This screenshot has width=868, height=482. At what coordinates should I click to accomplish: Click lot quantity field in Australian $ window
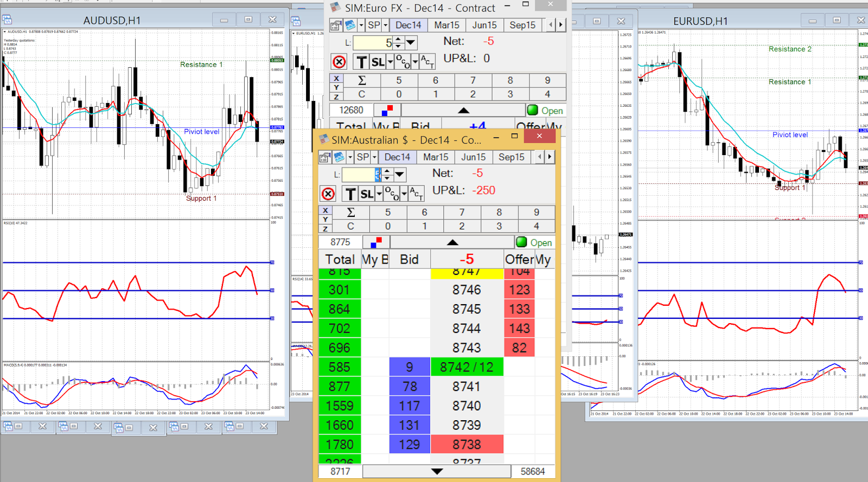[362, 175]
